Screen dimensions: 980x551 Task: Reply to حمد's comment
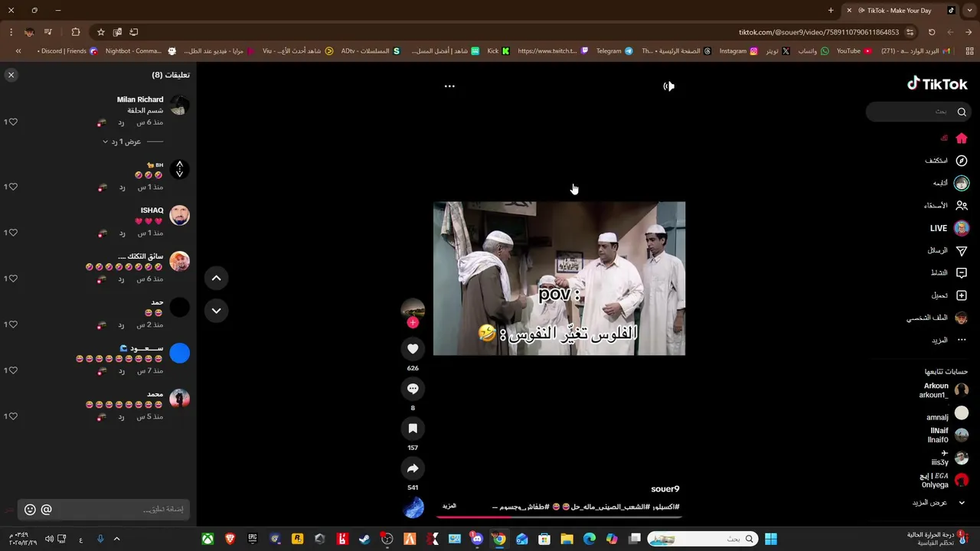point(121,325)
